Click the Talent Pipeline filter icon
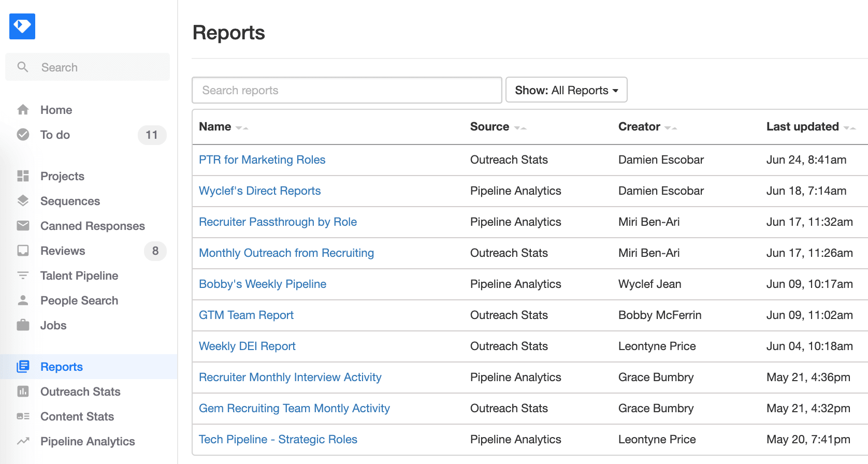 click(23, 275)
